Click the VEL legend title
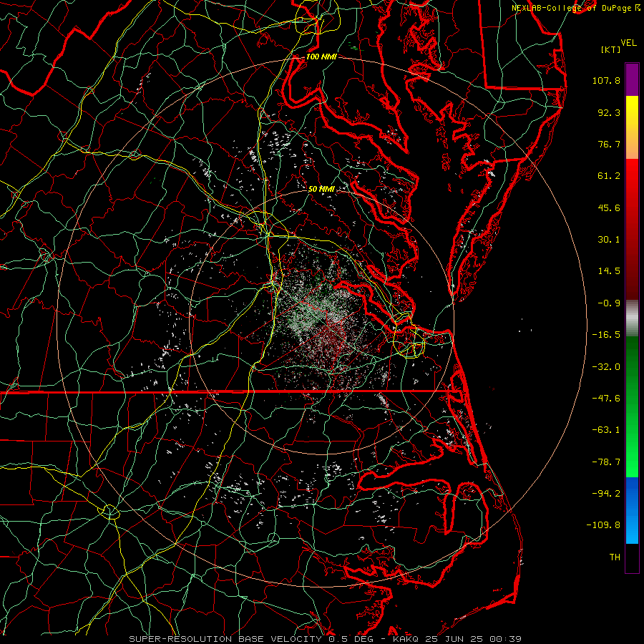Viewport: 644px width, 644px height. [628, 43]
